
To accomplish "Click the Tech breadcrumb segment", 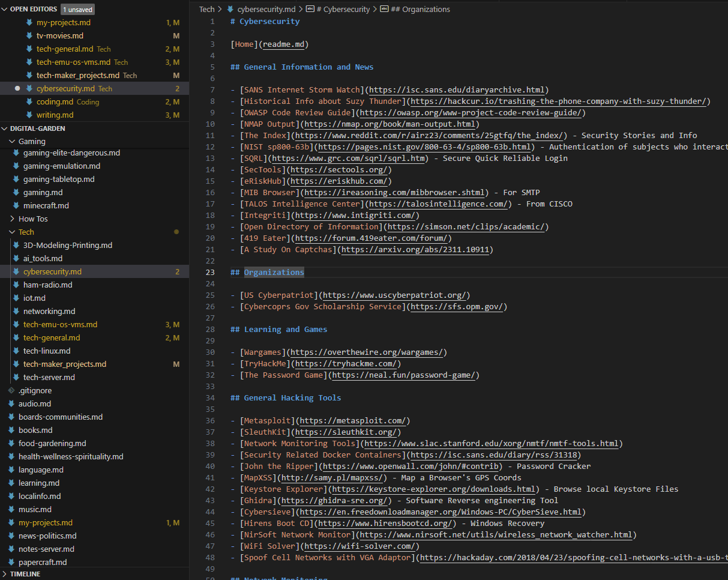I will click(206, 9).
